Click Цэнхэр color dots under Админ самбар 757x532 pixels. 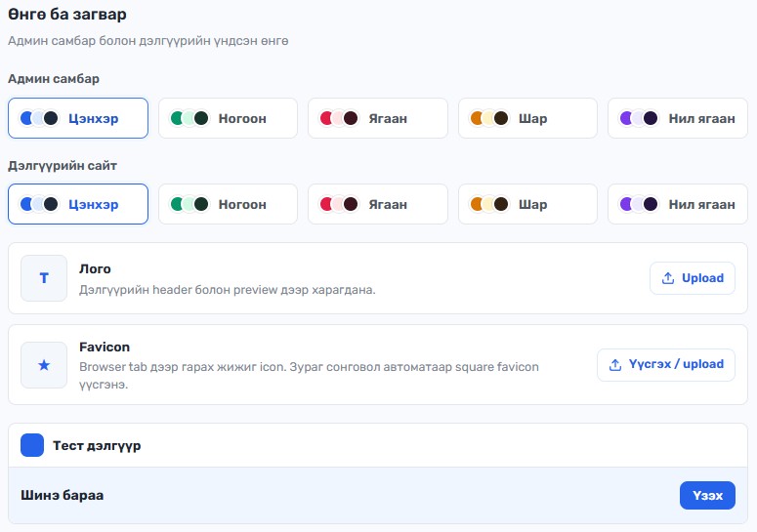[39, 118]
